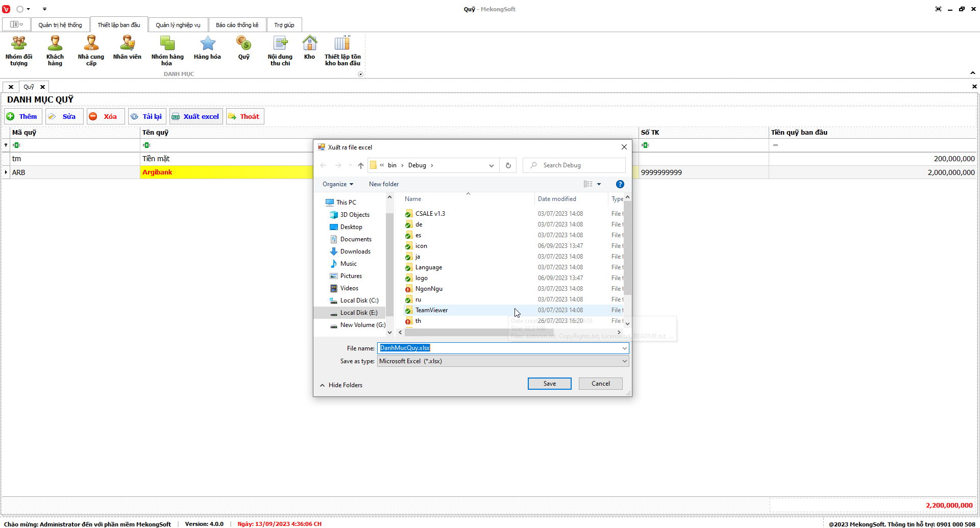Viewport: 980px width, 528px height.
Task: Select the Quỹ document tab
Action: click(x=29, y=87)
